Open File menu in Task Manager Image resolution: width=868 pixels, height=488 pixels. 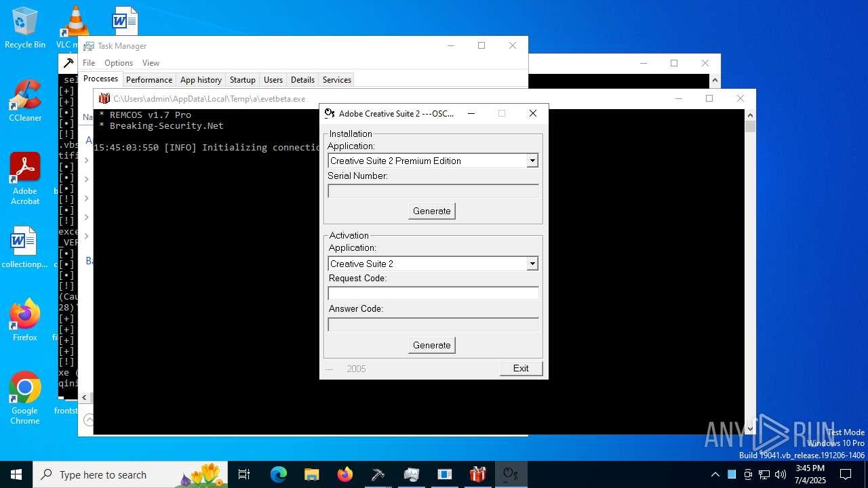tap(89, 62)
